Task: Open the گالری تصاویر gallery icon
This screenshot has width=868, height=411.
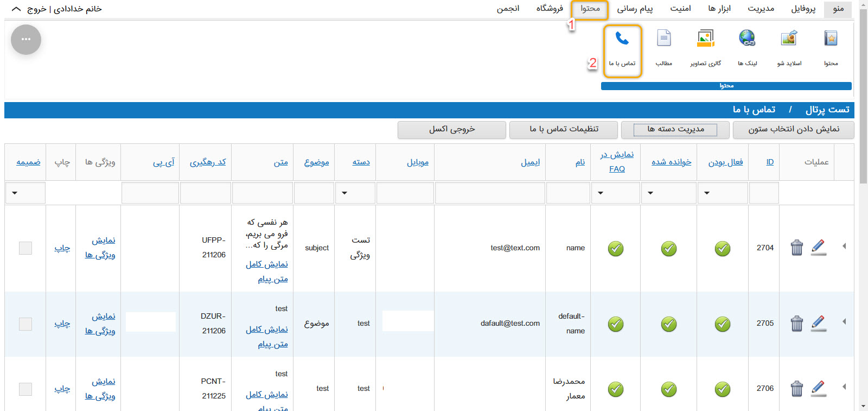Action: 705,39
